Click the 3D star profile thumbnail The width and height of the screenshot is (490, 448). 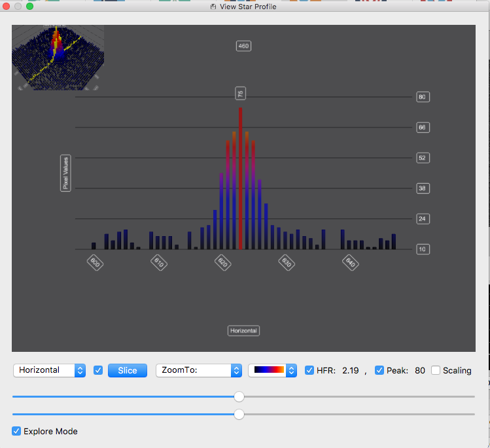(x=58, y=58)
